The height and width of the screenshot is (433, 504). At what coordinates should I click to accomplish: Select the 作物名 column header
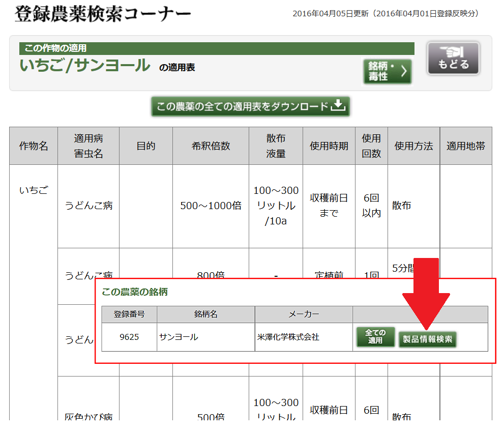pyautogui.click(x=34, y=146)
